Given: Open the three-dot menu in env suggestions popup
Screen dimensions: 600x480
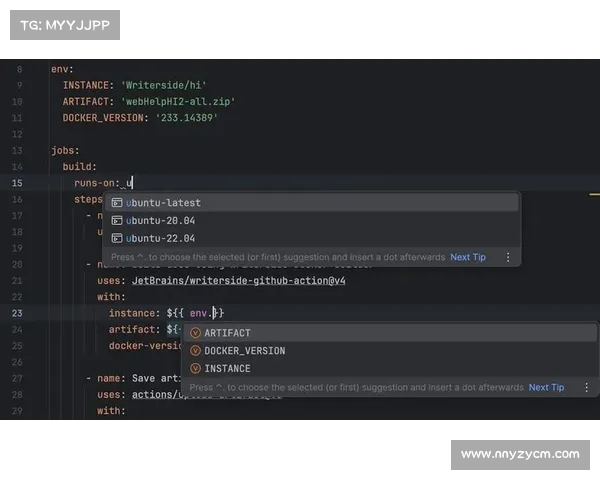Looking at the screenshot, I should pos(586,387).
